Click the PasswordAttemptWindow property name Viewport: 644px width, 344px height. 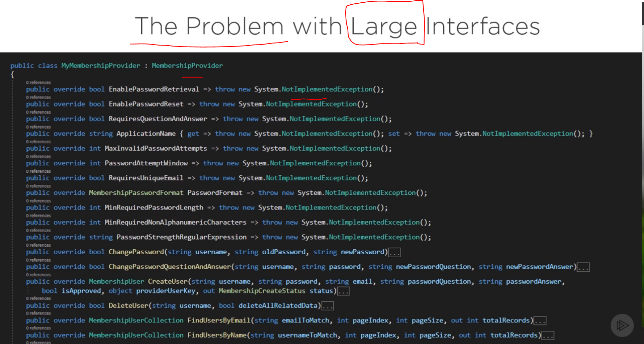pos(146,163)
